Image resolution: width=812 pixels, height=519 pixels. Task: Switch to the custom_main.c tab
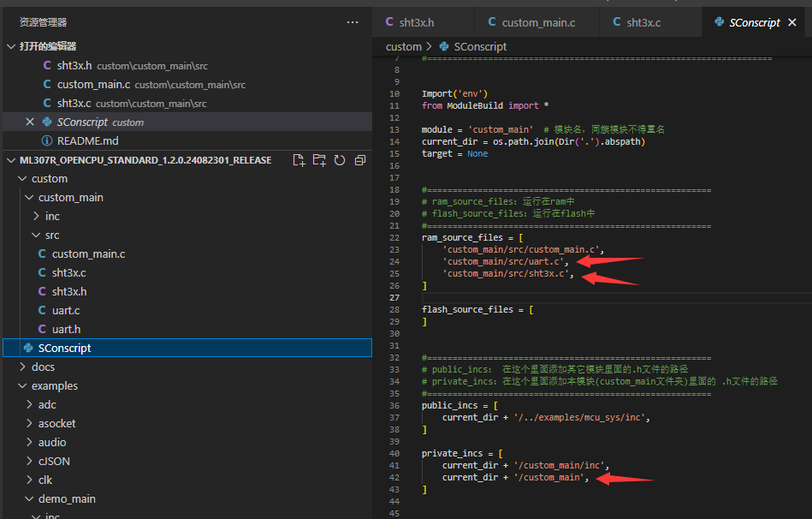tap(536, 22)
